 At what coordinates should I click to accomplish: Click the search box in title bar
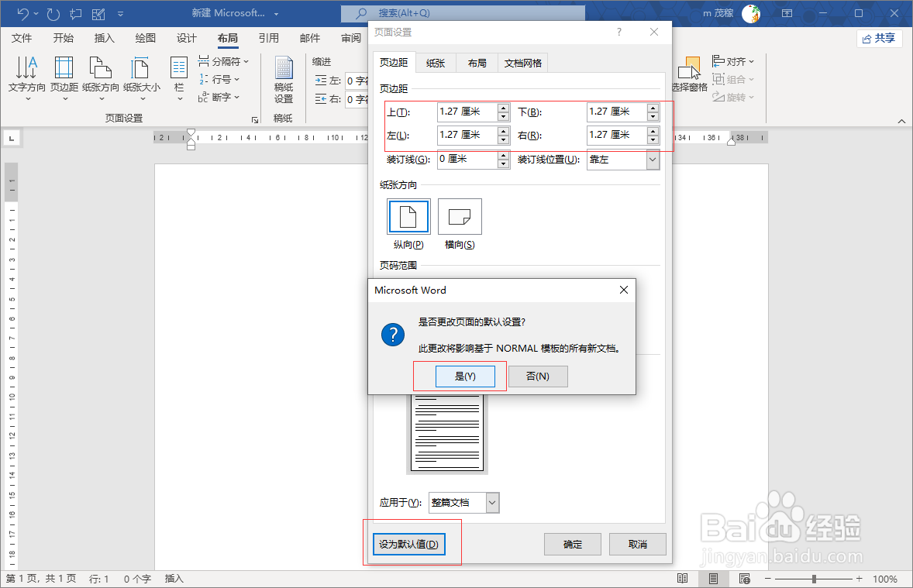(463, 13)
